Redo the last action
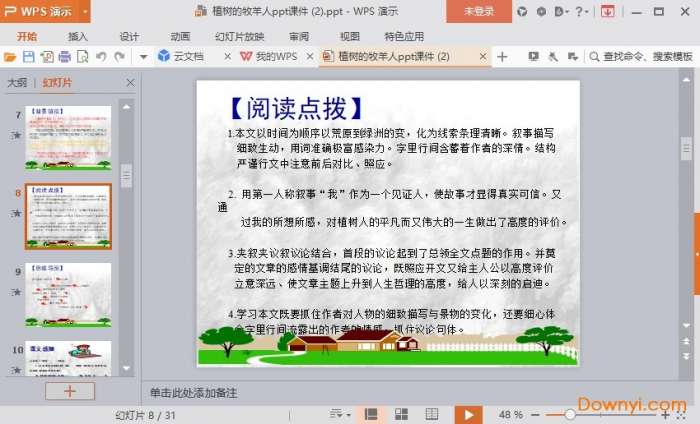The height and width of the screenshot is (424, 700). [119, 57]
